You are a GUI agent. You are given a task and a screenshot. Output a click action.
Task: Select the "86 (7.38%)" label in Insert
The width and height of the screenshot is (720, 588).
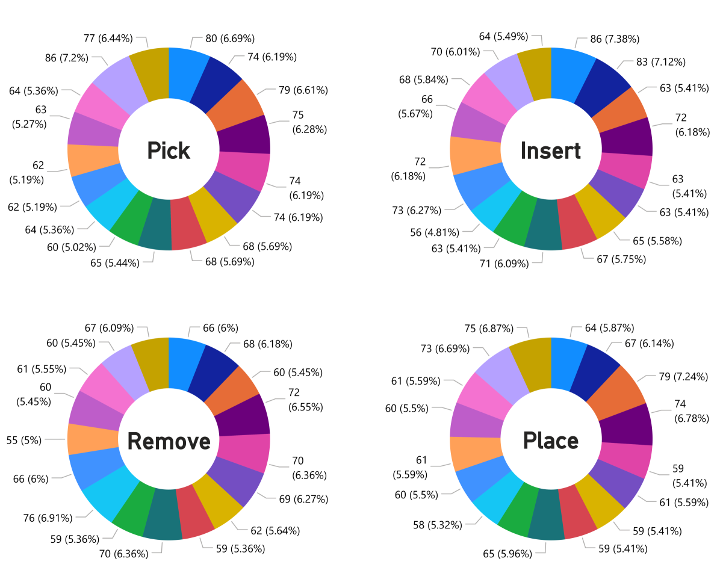(x=614, y=39)
